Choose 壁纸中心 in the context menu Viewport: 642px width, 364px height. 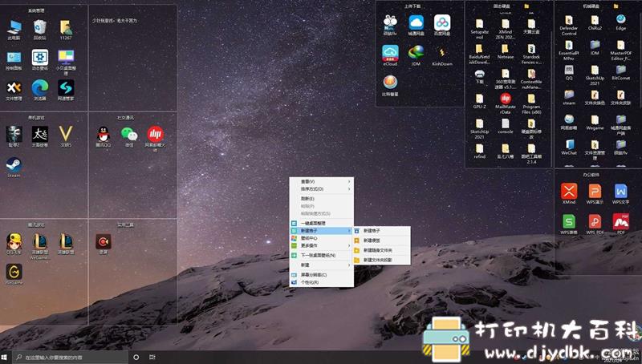[322, 238]
